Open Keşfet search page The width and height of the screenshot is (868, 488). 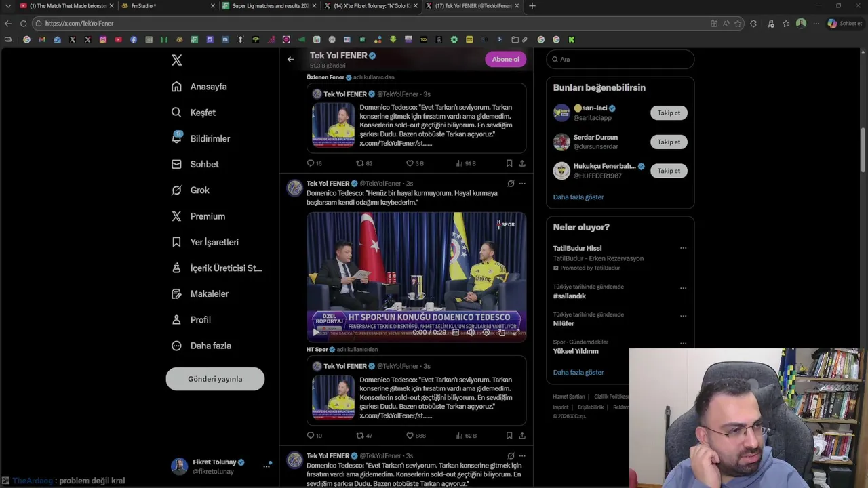coord(193,113)
